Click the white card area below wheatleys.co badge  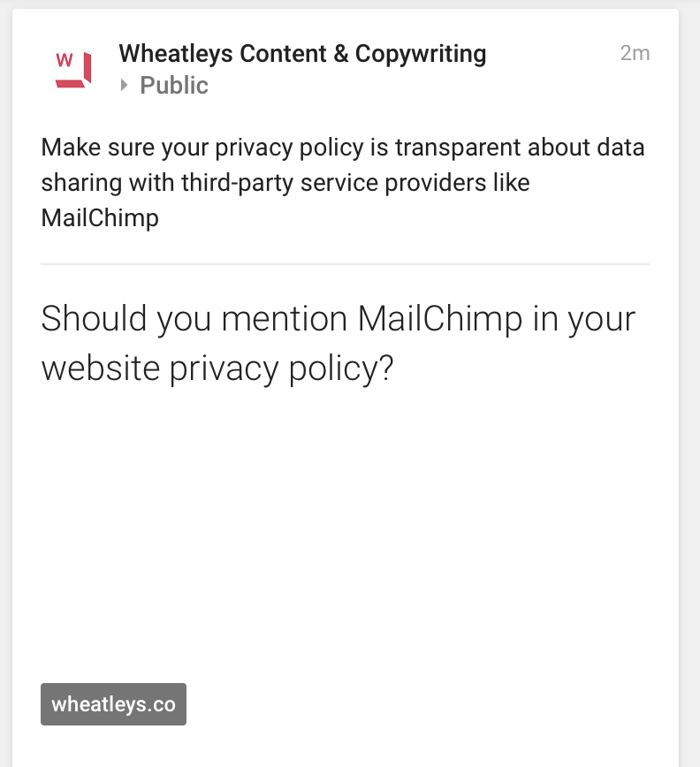pos(346,747)
